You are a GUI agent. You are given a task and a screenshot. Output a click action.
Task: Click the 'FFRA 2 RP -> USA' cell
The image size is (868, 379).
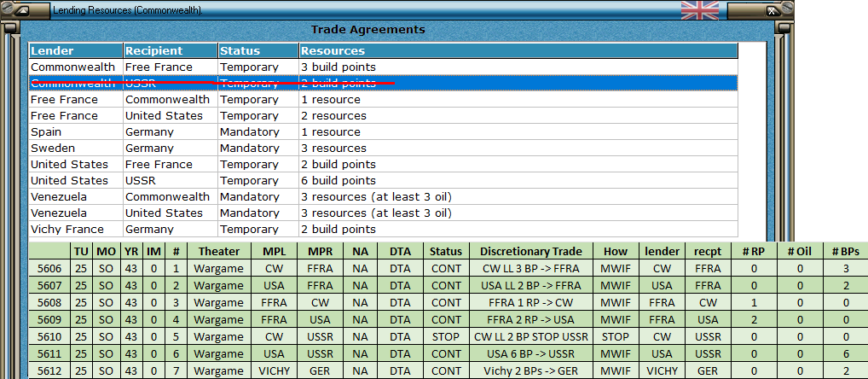tap(531, 320)
